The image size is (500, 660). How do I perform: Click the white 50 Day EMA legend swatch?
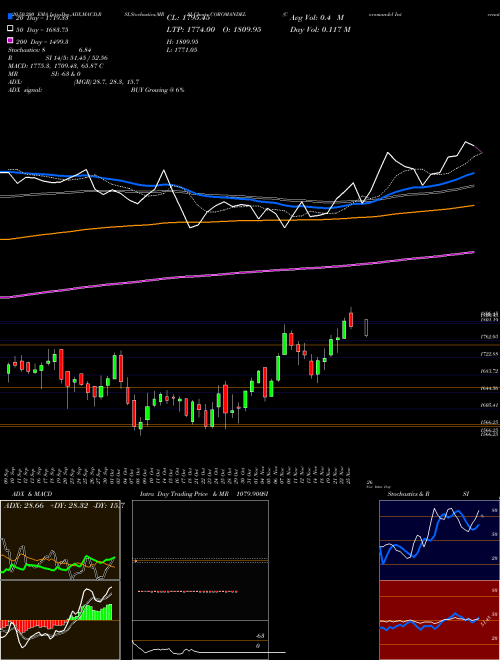(10, 29)
